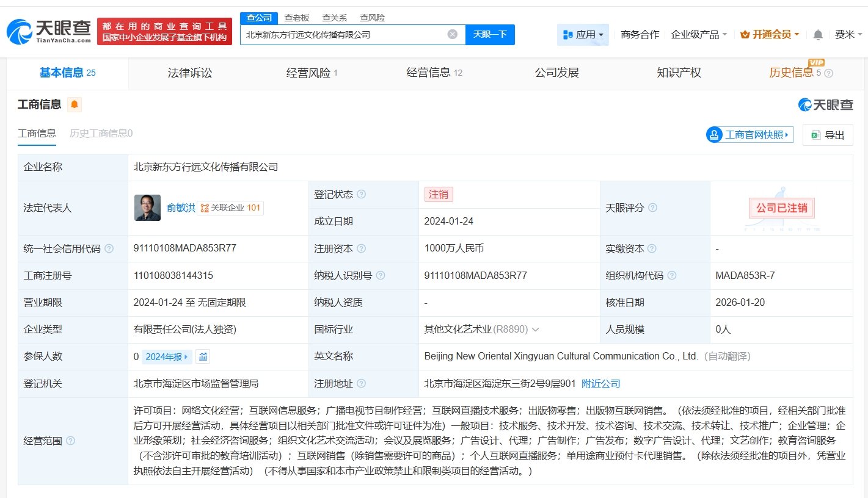The image size is (868, 498).
Task: Switch to the 法律诉讼 tab
Action: pyautogui.click(x=190, y=73)
